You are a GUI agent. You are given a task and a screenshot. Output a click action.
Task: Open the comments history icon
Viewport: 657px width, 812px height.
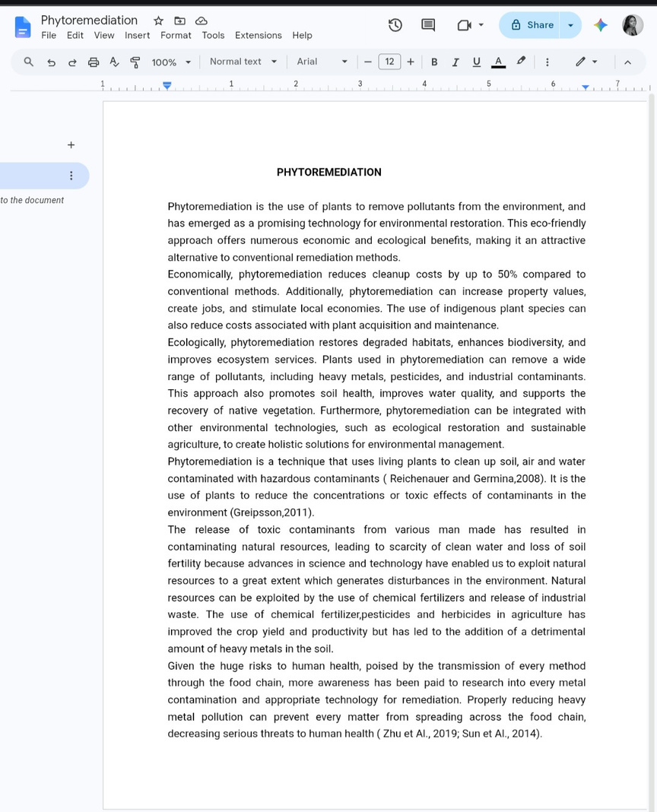pos(428,25)
